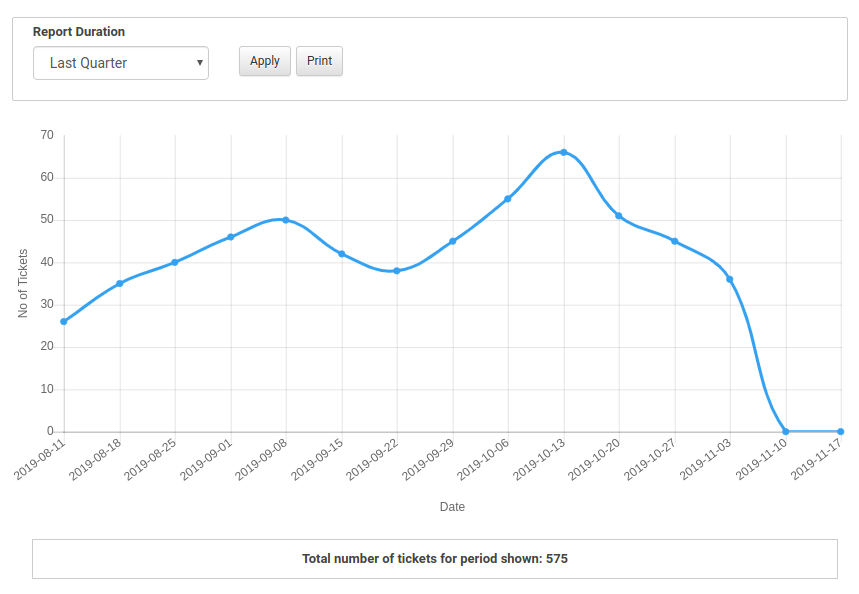Click the 2019-09-22 data point
The image size is (859, 594).
(397, 271)
